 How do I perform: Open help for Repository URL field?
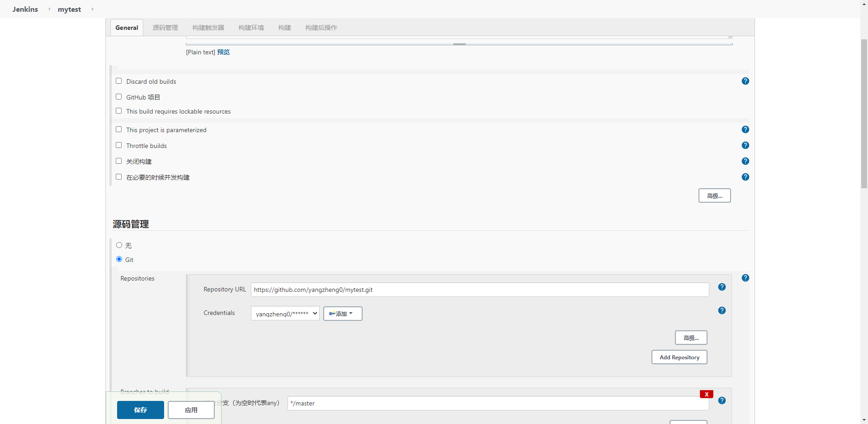click(x=722, y=287)
